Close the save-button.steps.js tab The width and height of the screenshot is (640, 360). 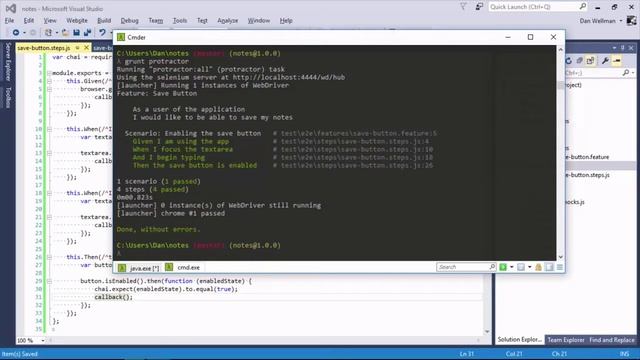pos(86,48)
